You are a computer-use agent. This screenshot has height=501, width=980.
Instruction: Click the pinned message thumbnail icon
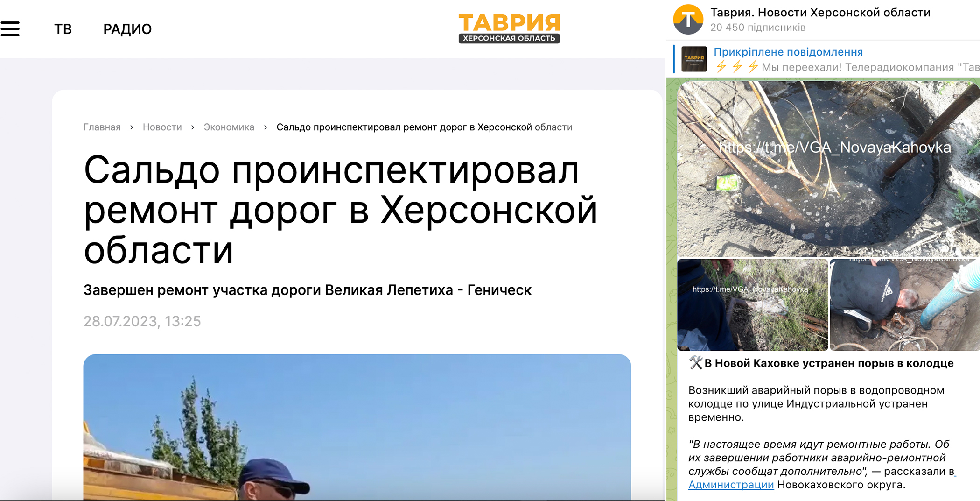click(x=694, y=59)
